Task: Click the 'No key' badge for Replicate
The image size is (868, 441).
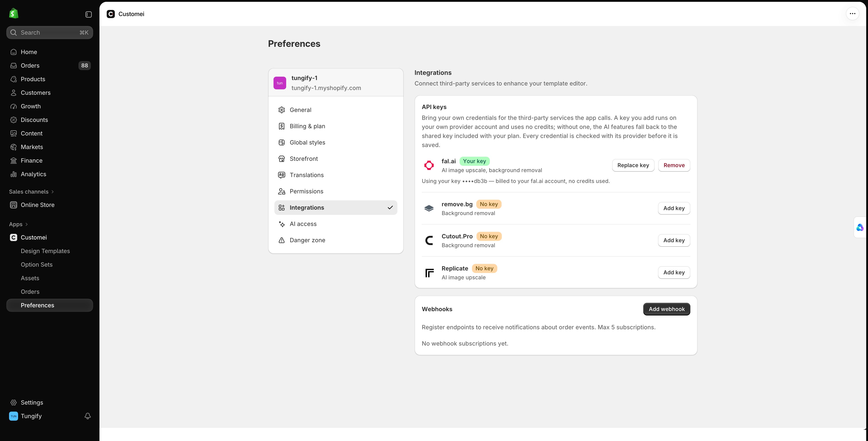Action: coord(484,268)
